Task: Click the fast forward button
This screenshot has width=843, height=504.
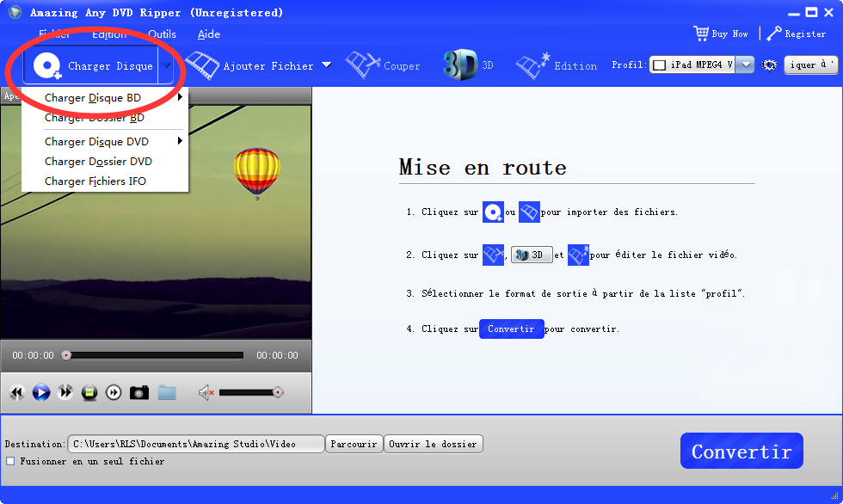Action: [x=65, y=393]
